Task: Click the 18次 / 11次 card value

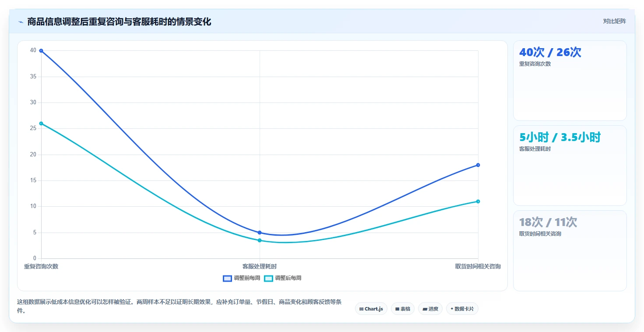Action: point(548,222)
